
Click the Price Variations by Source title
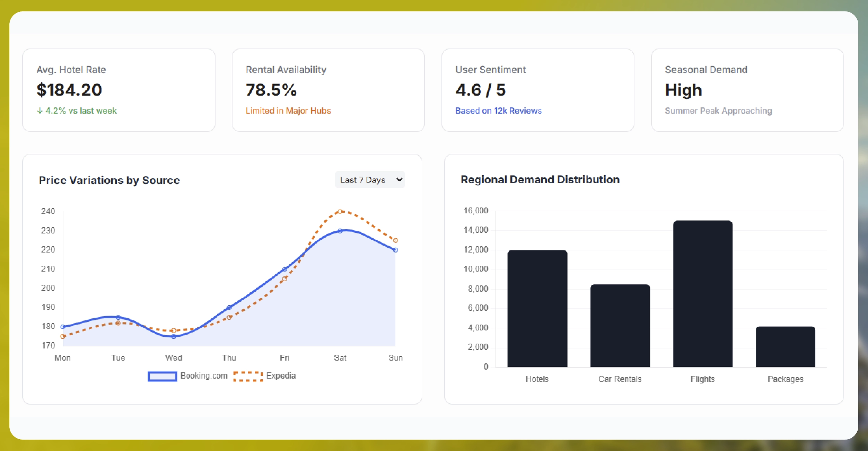(109, 180)
